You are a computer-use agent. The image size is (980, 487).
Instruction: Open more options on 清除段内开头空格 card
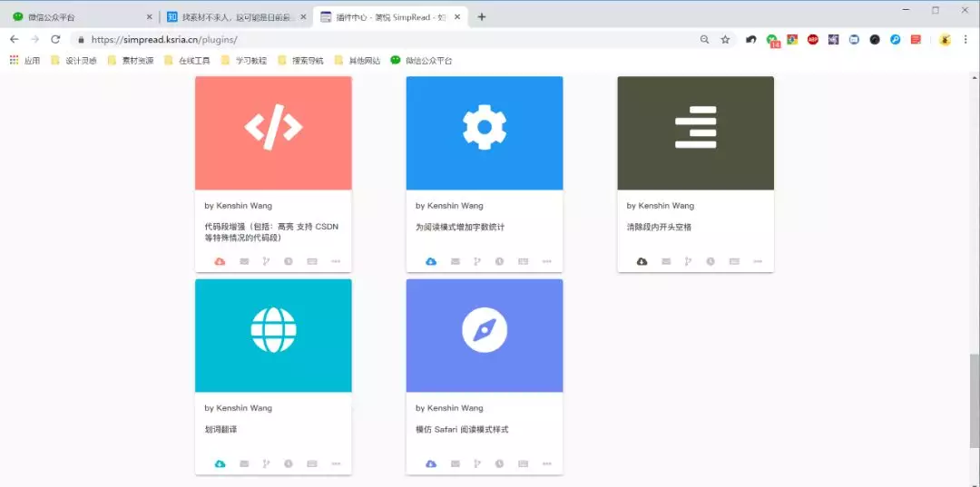click(758, 261)
